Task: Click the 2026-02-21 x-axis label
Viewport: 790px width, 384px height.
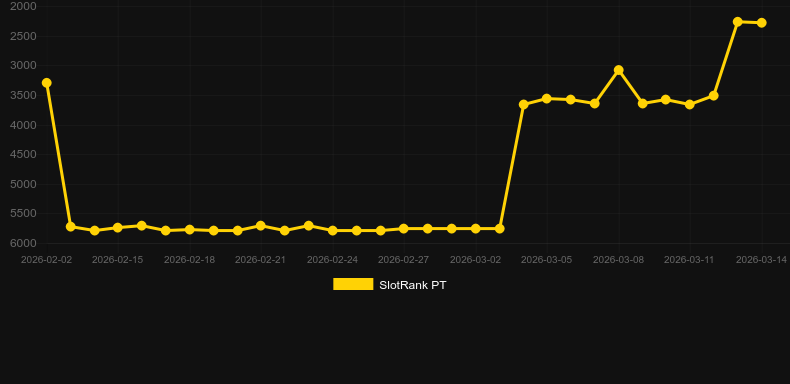Action: click(x=260, y=260)
